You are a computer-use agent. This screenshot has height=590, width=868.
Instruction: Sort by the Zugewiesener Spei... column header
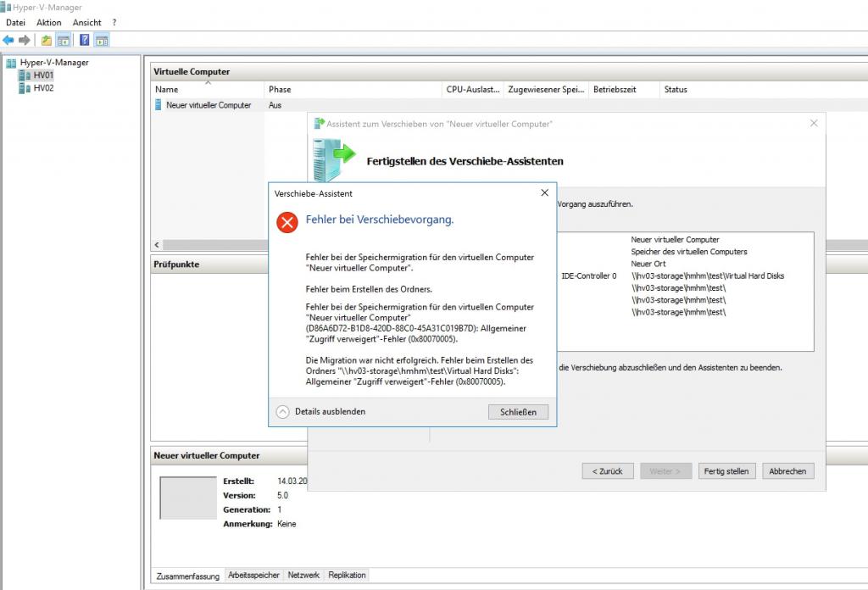[x=547, y=89]
